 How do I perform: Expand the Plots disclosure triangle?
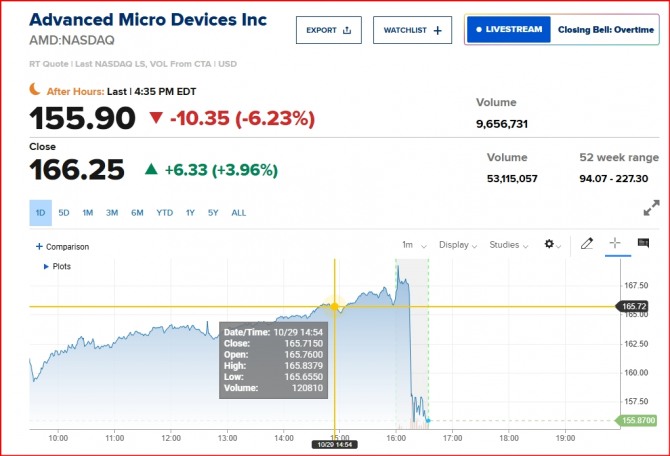click(46, 267)
